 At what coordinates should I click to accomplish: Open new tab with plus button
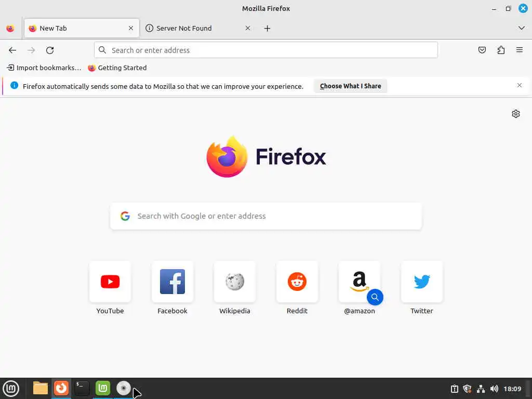(267, 29)
